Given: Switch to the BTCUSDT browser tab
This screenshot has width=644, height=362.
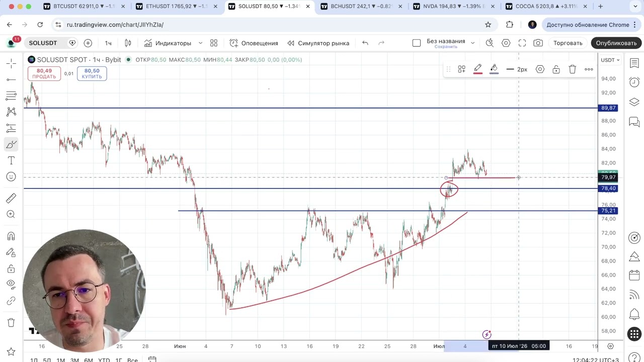Looking at the screenshot, I should point(84,7).
